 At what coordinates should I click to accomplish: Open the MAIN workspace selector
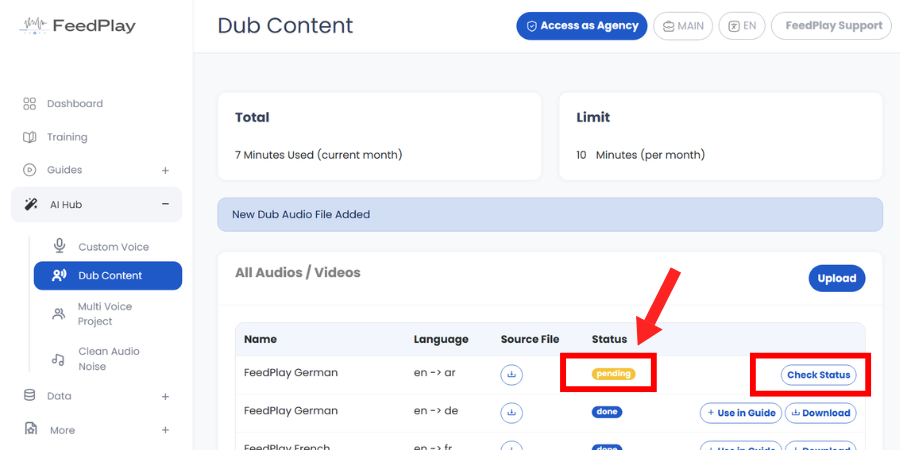tap(683, 26)
